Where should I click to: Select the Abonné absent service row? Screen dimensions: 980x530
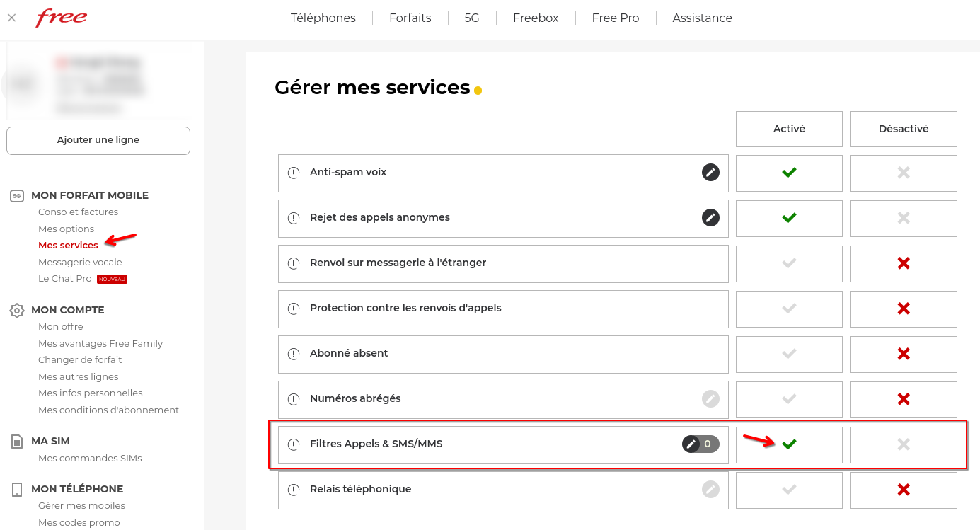point(503,354)
